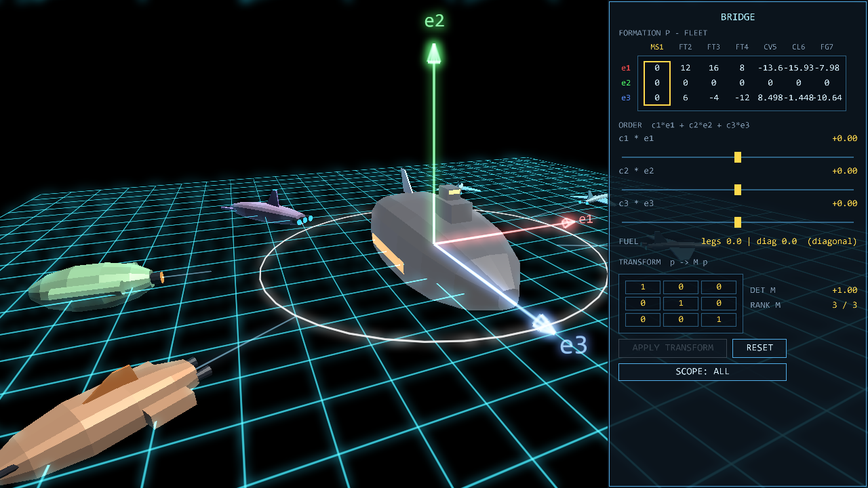Click the FG7 e1 value -7.98
Viewport: 868px width, 488px height.
(x=827, y=68)
